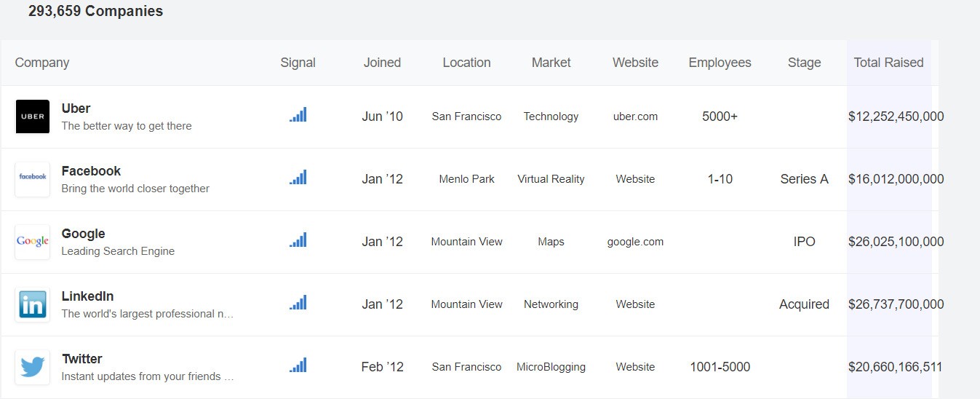The image size is (980, 399).
Task: Open the Uber company name link
Action: (76, 108)
